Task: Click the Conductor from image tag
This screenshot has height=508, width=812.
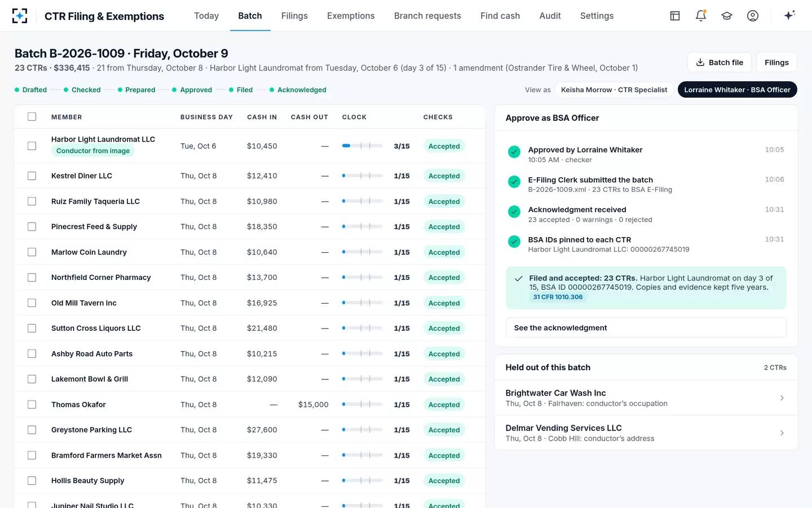Action: tap(93, 151)
